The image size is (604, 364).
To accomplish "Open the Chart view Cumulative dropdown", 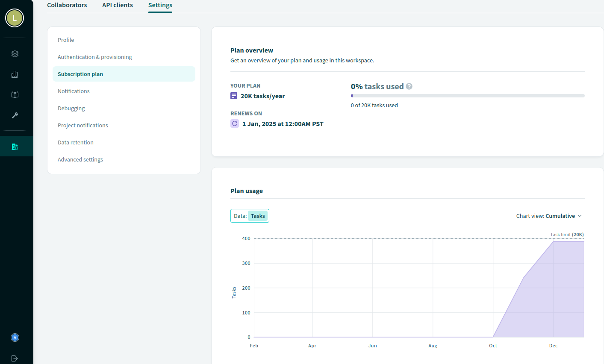I will (x=549, y=216).
